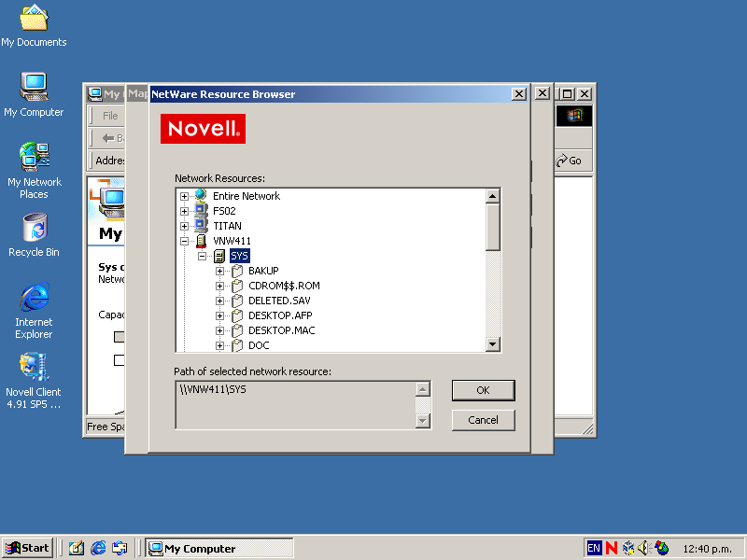Select My Network Places on the desktop
This screenshot has height=560, width=747.
34,171
